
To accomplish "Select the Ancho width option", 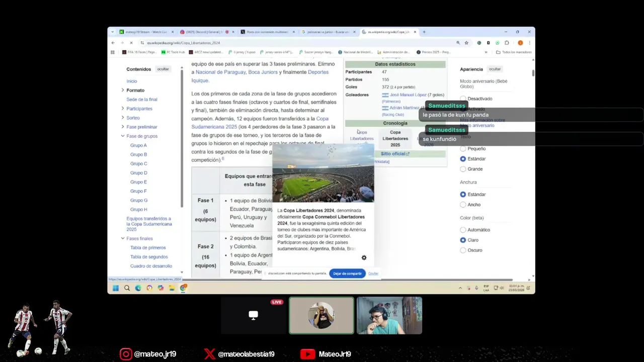I will [x=463, y=205].
